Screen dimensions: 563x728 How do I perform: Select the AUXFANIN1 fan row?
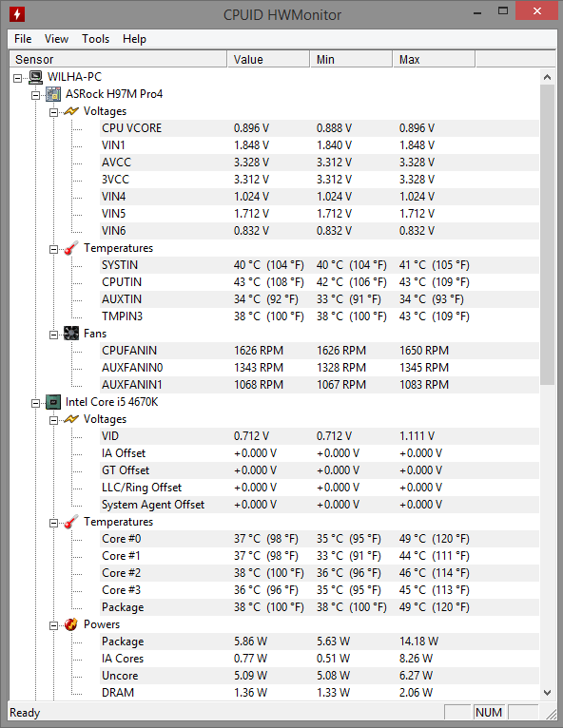coord(320,385)
